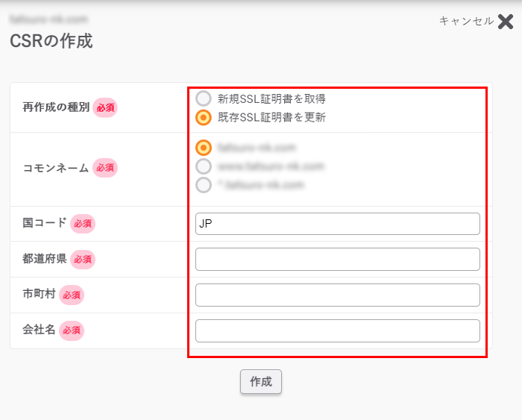This screenshot has height=420, width=522.
Task: Click the 再作成の種別 row label
Action: point(56,107)
